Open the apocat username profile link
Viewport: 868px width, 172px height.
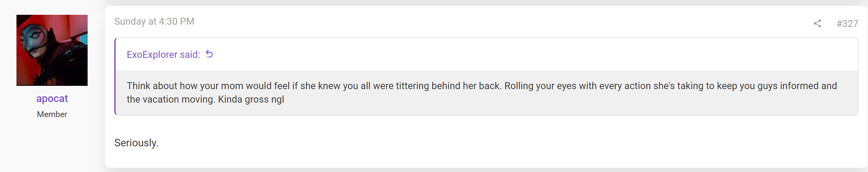pos(52,98)
